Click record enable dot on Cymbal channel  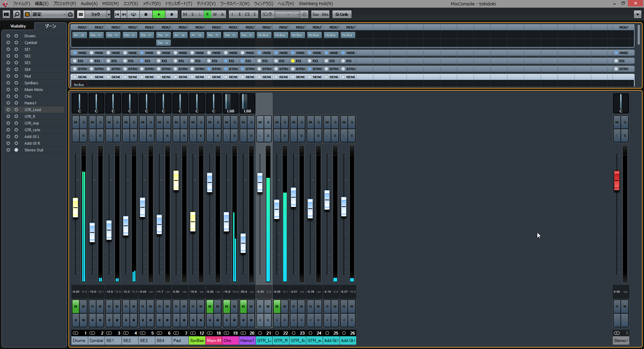click(100, 320)
